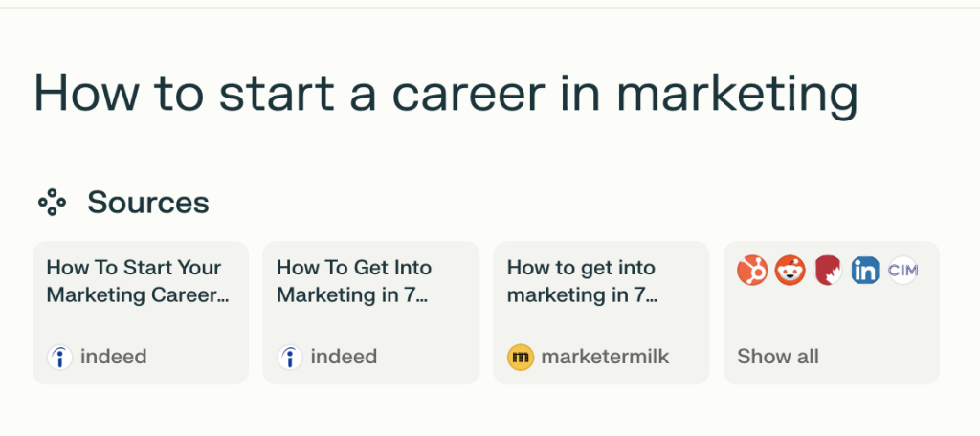Click the red maple leaf shield icon
This screenshot has height=436, width=980.
point(828,271)
